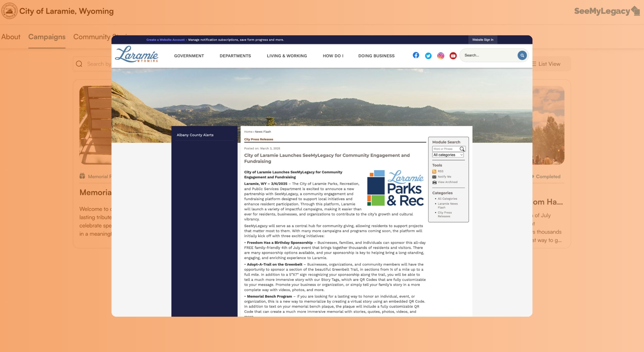Click the Website Sign In button

[x=482, y=40]
